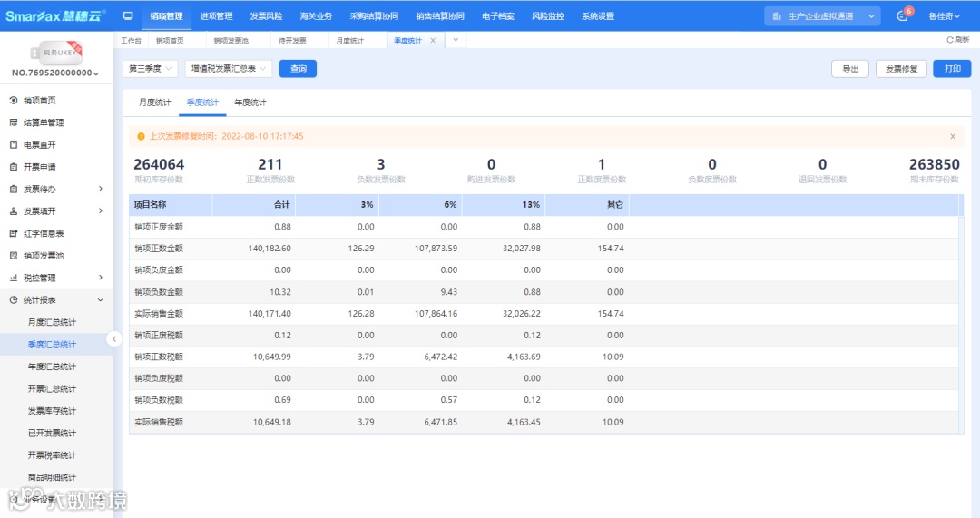Screen dimensions: 980x518
Task: Click the 开票申请 sidebar icon
Action: click(13, 167)
